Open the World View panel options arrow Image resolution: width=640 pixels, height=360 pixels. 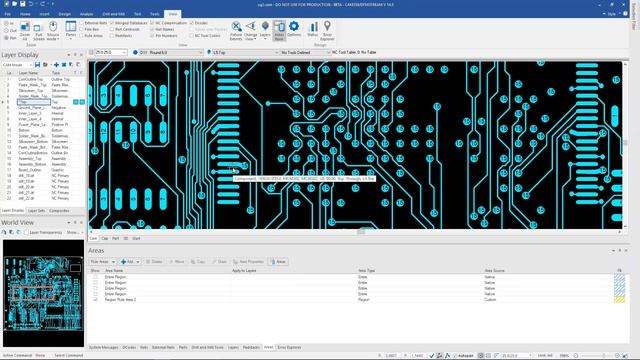point(69,222)
